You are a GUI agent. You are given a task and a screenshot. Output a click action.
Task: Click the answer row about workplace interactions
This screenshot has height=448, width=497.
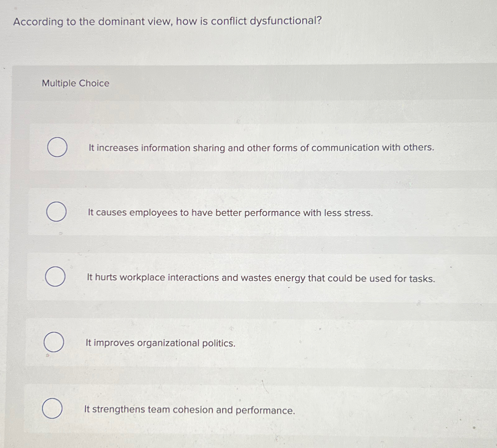261,278
